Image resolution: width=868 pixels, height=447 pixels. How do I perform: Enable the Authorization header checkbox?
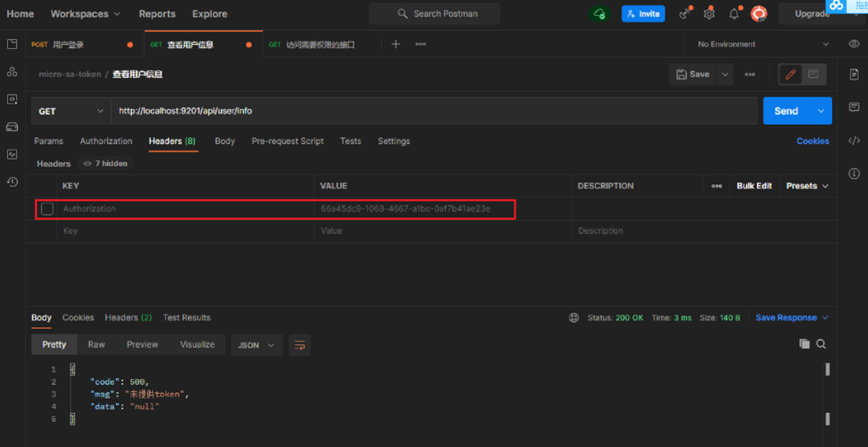tap(47, 209)
